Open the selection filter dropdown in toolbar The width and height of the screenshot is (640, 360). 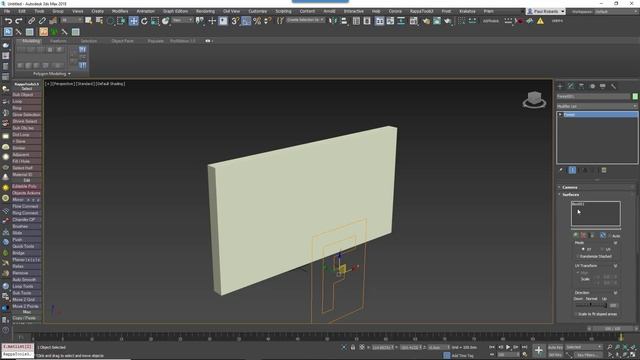pos(71,20)
